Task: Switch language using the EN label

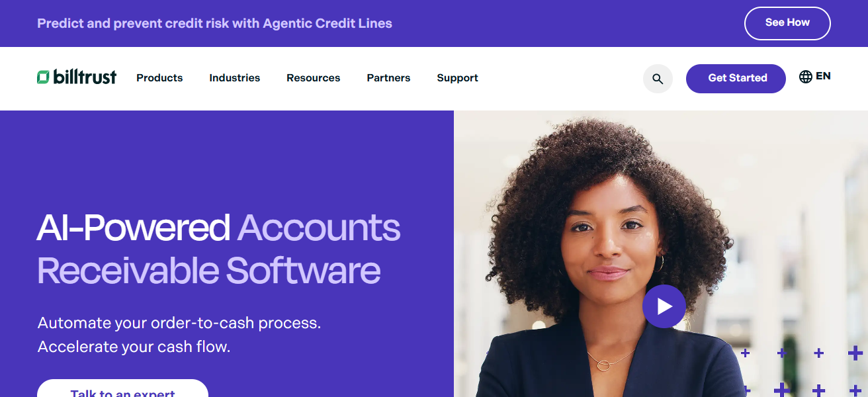Action: (823, 76)
